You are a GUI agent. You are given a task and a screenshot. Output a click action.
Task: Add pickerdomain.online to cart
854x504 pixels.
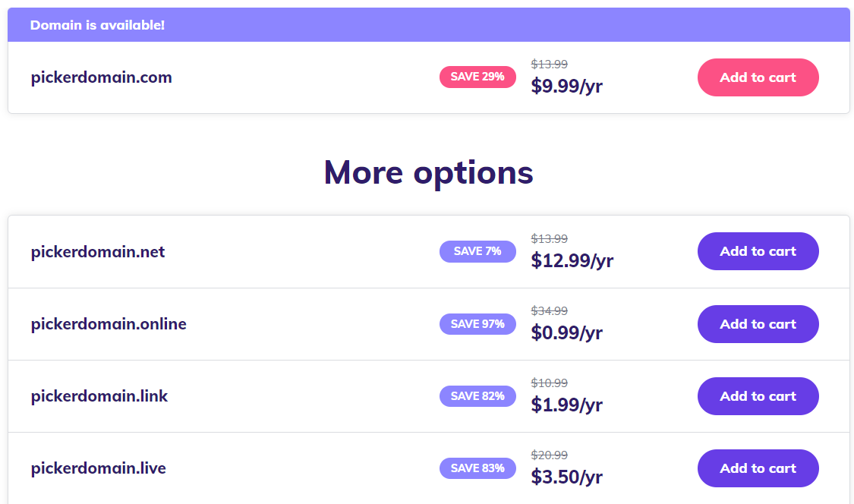pos(758,324)
